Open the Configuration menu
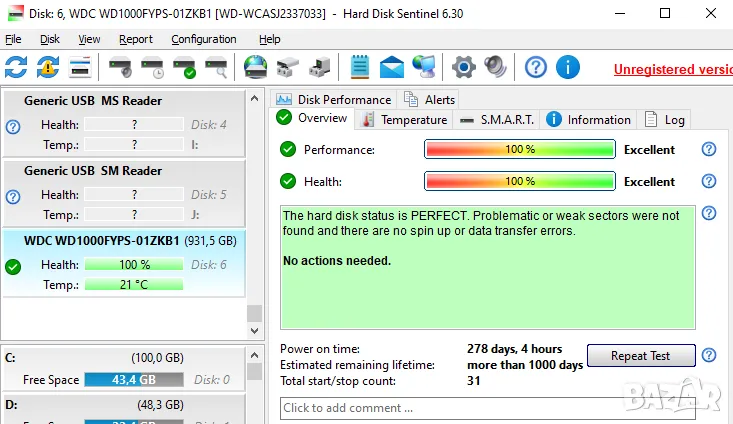Viewport: 733px width, 424px height. [x=204, y=39]
